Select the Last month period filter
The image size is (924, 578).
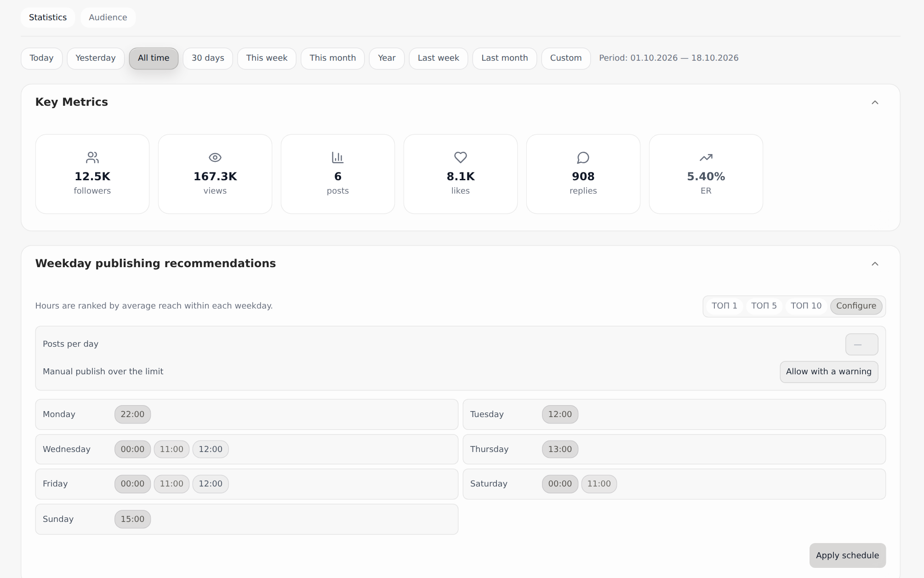tap(505, 58)
